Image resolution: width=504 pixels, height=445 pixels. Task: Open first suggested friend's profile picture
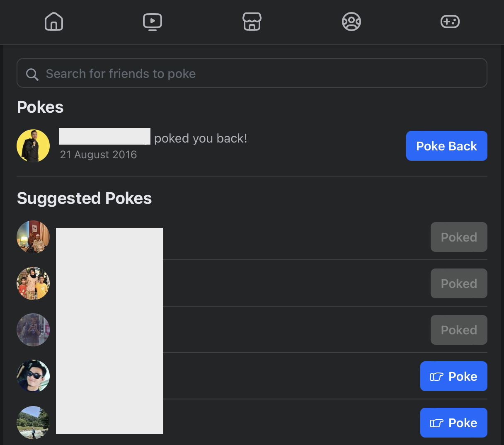click(x=33, y=237)
